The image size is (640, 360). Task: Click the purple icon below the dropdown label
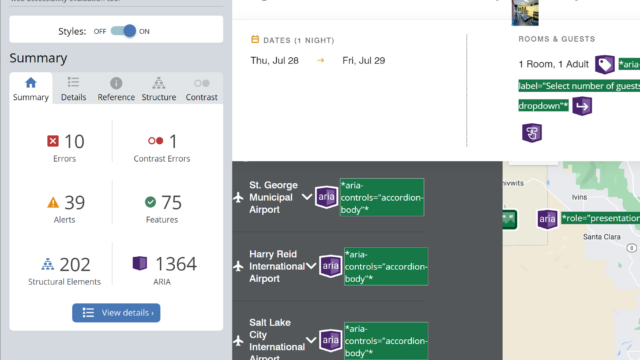[x=532, y=133]
